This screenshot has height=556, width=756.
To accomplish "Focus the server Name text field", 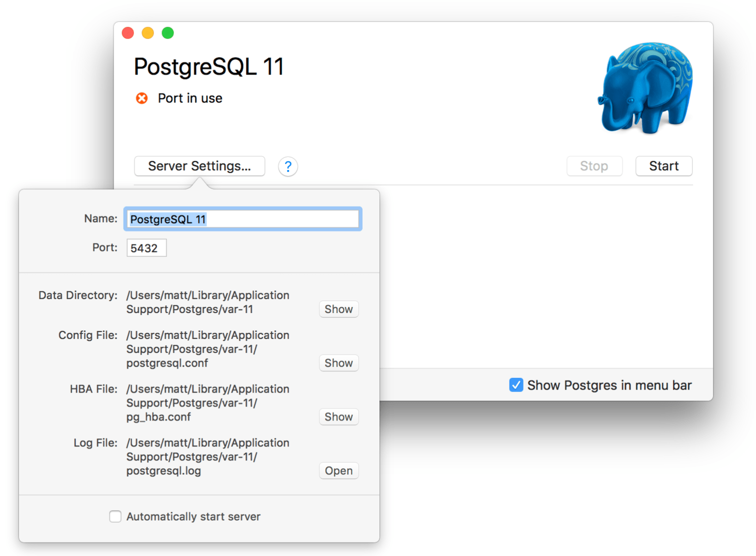I will 242,218.
